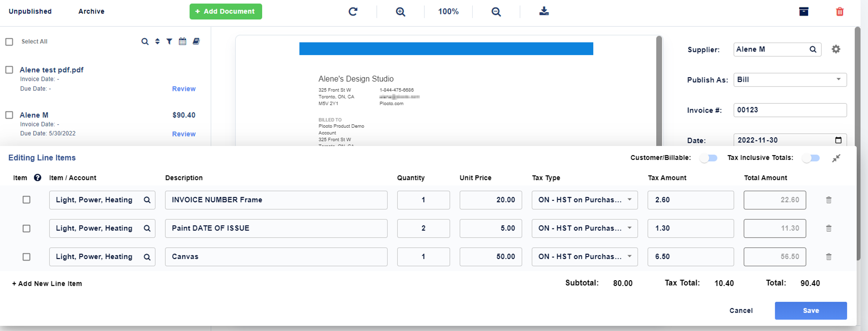868x331 pixels.
Task: Download the document with the download icon
Action: [x=544, y=11]
